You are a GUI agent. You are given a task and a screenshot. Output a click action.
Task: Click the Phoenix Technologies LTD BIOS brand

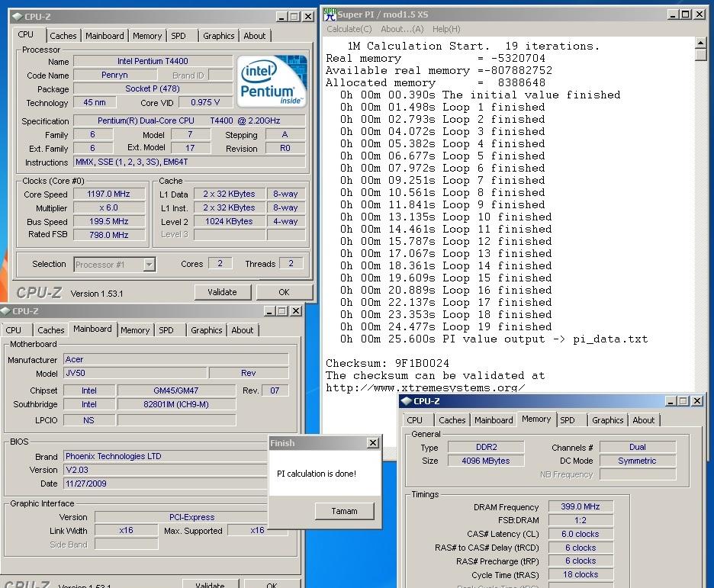coord(166,457)
